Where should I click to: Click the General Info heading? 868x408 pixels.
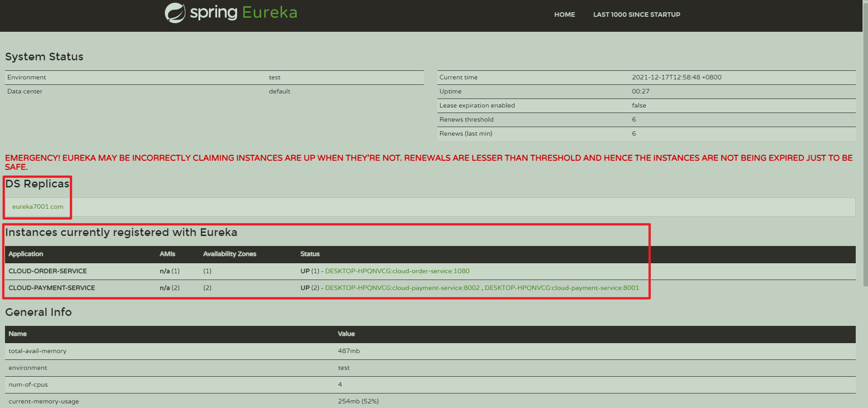[39, 312]
